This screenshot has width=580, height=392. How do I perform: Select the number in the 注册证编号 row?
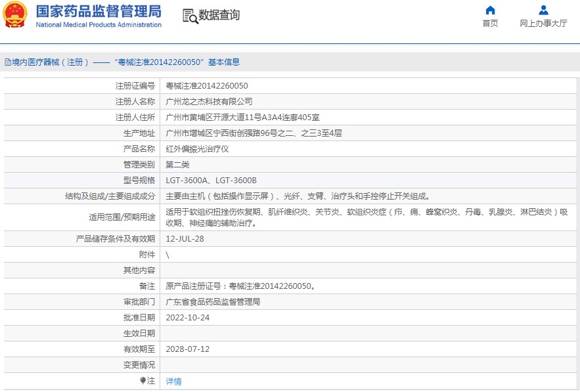[x=206, y=86]
